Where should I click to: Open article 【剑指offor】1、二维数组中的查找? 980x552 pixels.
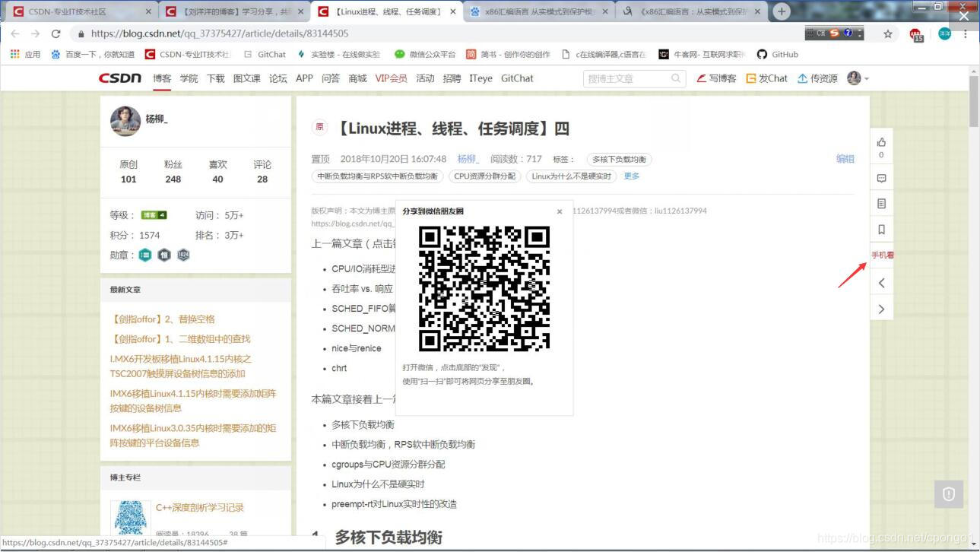coord(180,339)
